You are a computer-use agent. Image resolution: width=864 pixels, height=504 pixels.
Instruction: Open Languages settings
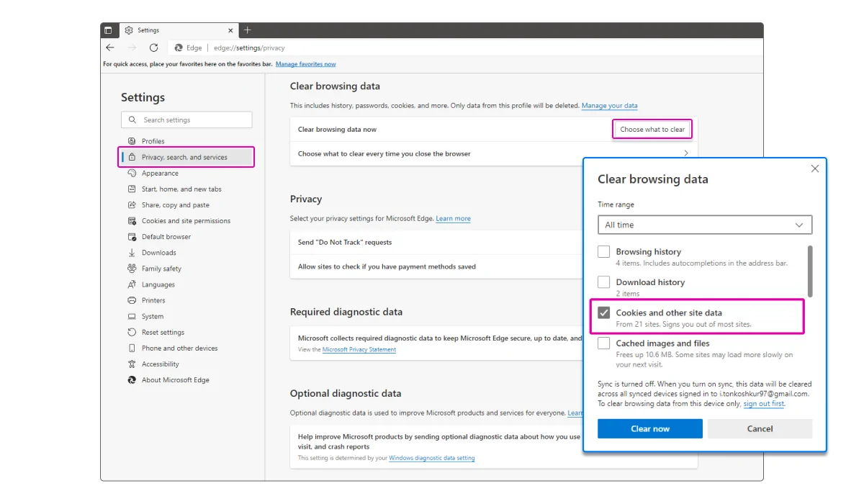(x=158, y=284)
